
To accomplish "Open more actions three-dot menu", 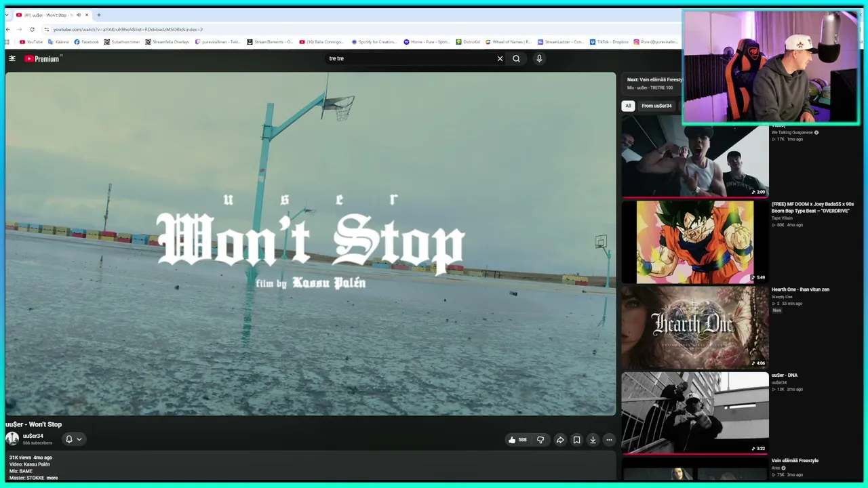I will click(609, 440).
